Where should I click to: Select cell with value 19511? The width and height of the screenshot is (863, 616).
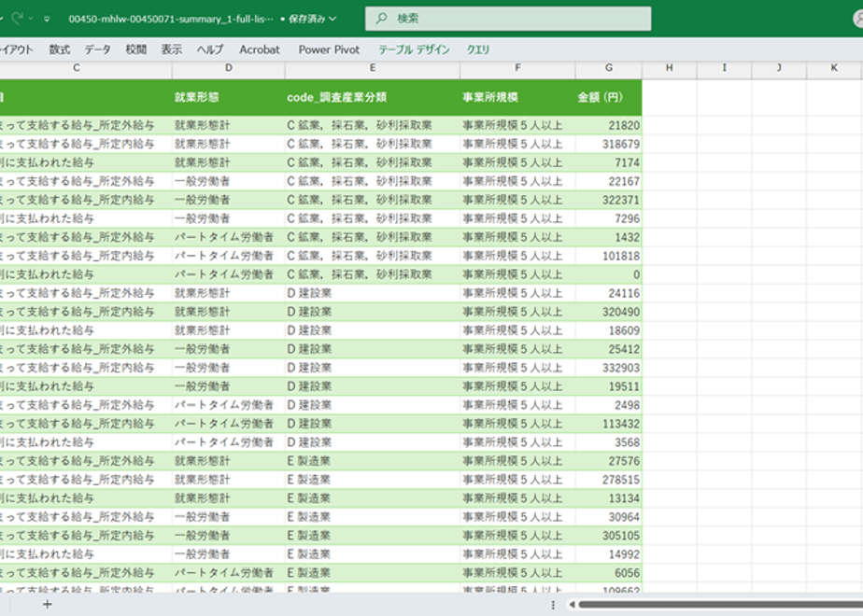(x=609, y=386)
